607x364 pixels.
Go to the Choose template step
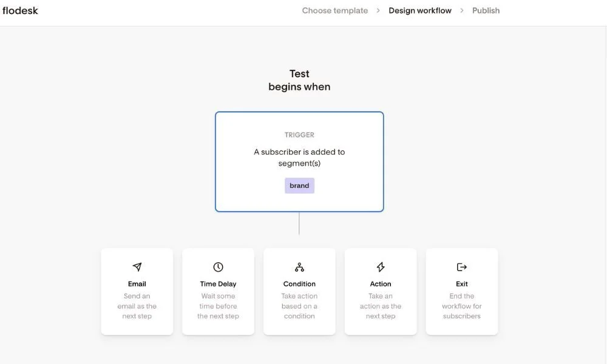pyautogui.click(x=335, y=11)
